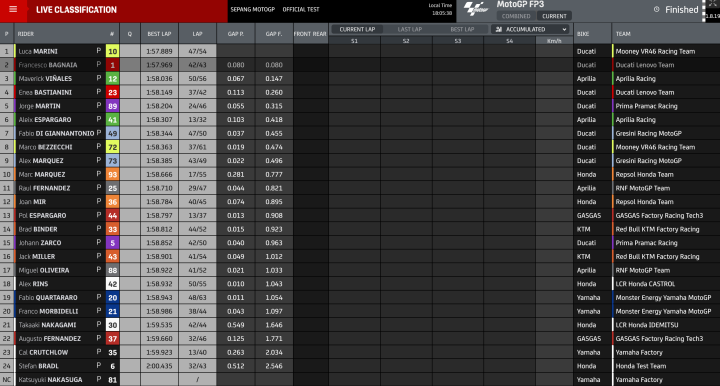Click the clock icon beside Finished
This screenshot has height=386, width=720.
coord(656,9)
